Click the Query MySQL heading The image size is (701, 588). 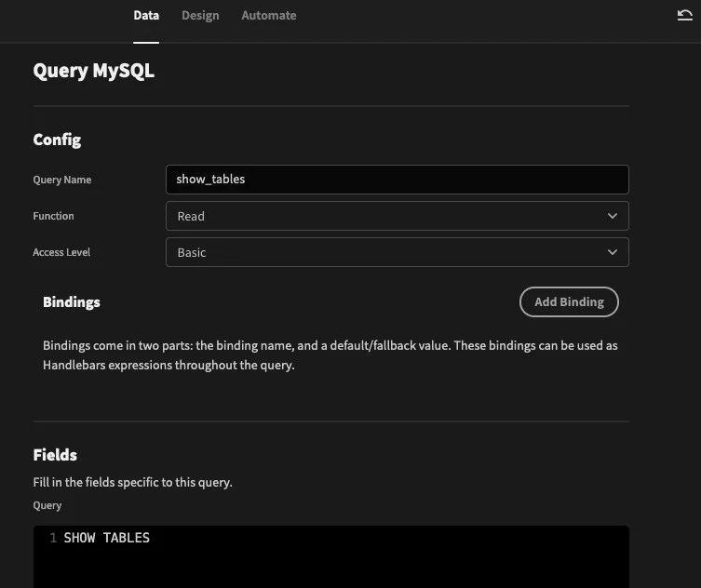(x=94, y=71)
